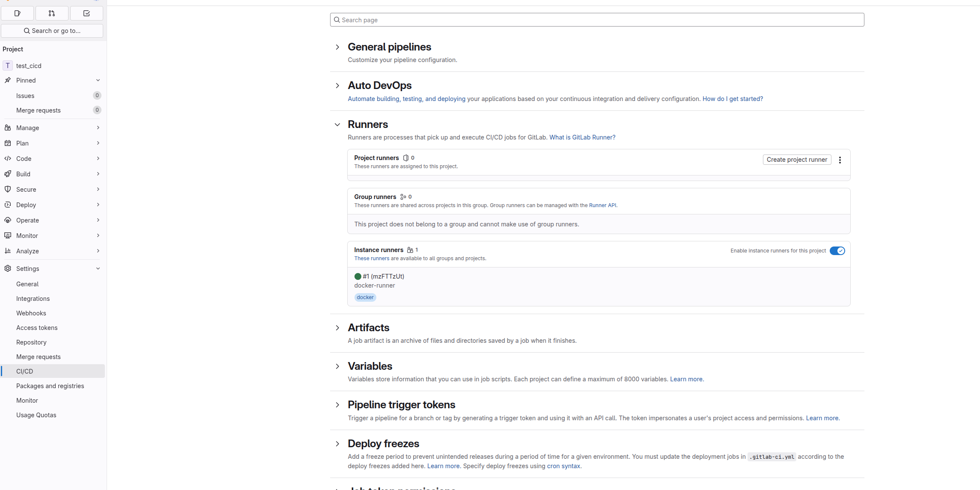Expand the General pipelines section
This screenshot has height=490, width=980.
tap(337, 47)
